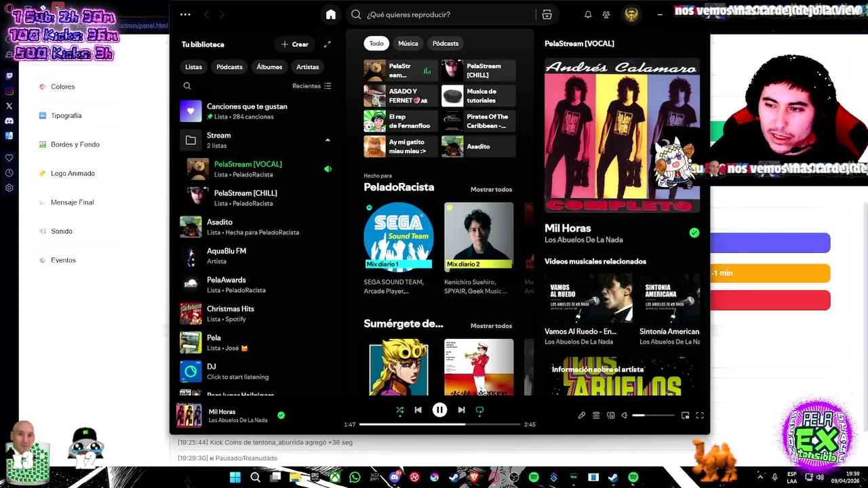868x488 pixels.
Task: Adjust the volume slider
Action: tap(653, 415)
